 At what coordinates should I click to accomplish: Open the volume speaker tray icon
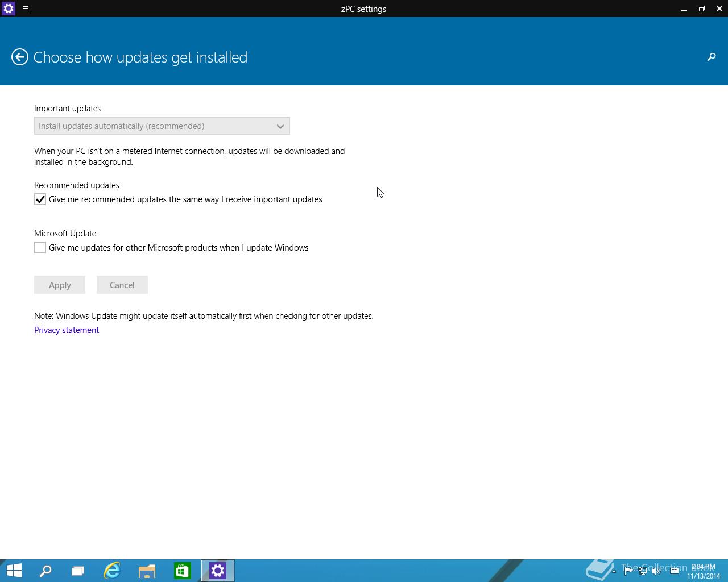657,571
